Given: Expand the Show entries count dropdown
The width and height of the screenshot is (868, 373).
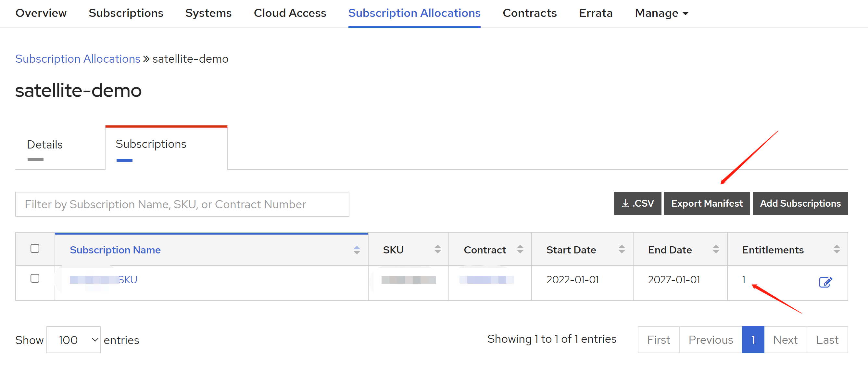Looking at the screenshot, I should (x=73, y=340).
